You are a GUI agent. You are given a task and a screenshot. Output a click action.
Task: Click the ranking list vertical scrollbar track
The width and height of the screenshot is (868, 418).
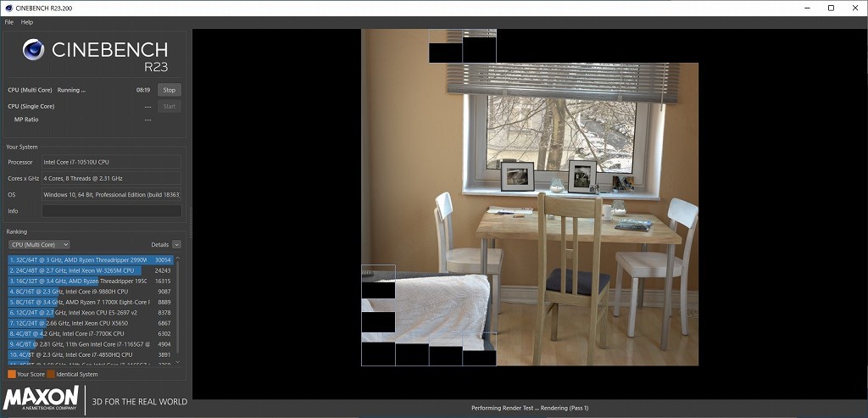pos(178,310)
